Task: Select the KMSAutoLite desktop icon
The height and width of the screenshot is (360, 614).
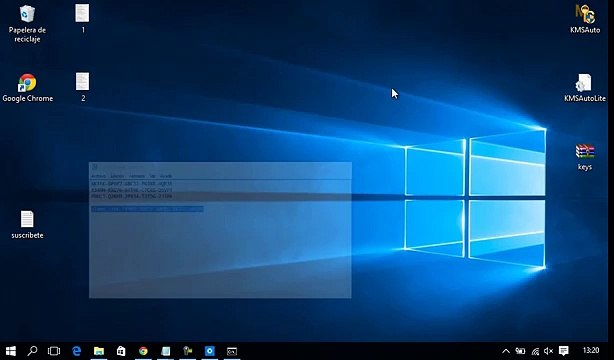Action: pyautogui.click(x=585, y=88)
